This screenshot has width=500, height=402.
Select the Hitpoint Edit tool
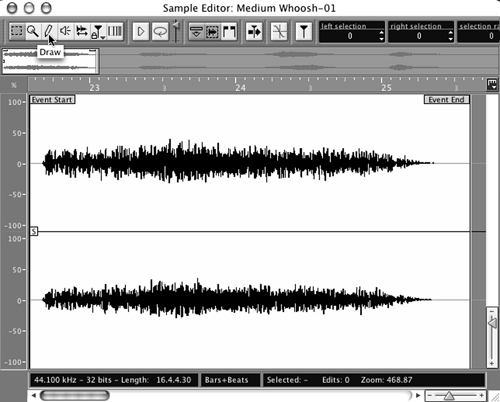tap(98, 32)
